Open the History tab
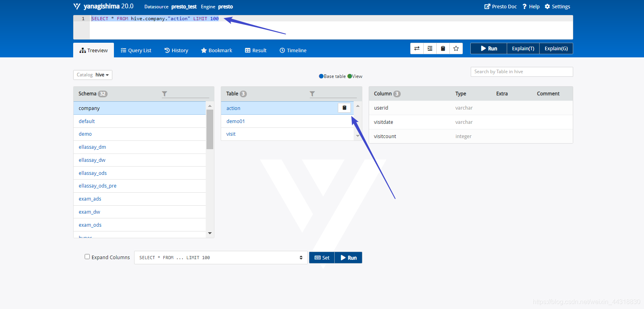This screenshot has width=644, height=309. (176, 50)
